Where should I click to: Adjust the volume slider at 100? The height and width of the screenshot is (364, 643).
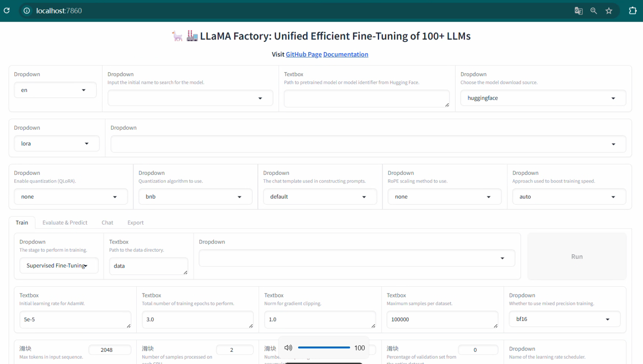[x=324, y=348]
